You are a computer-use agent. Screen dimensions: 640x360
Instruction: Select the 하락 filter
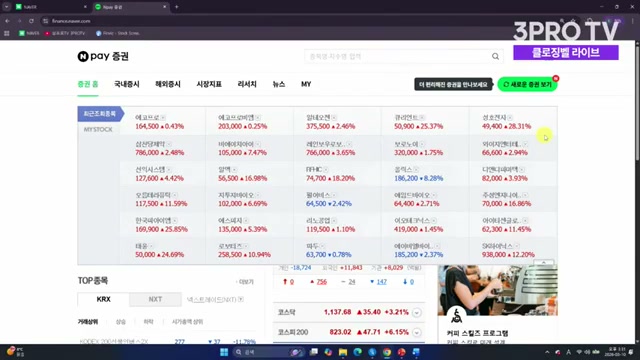(149, 322)
